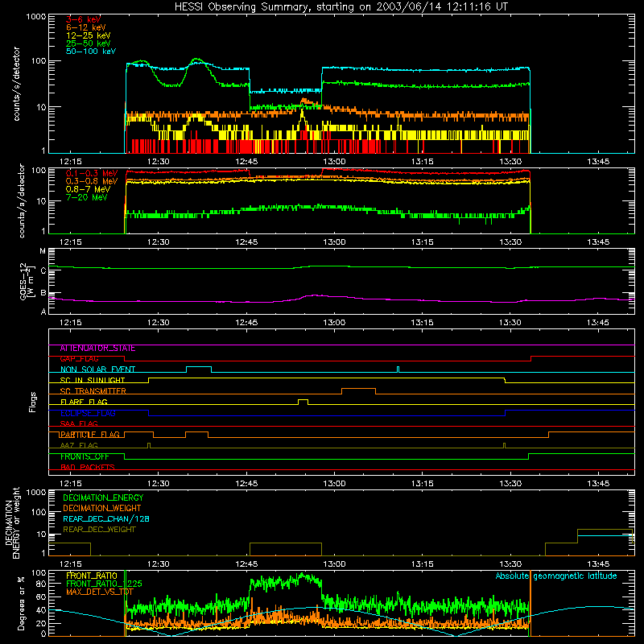Select the 50-100 keV legend label
The image size is (644, 644).
pos(91,52)
